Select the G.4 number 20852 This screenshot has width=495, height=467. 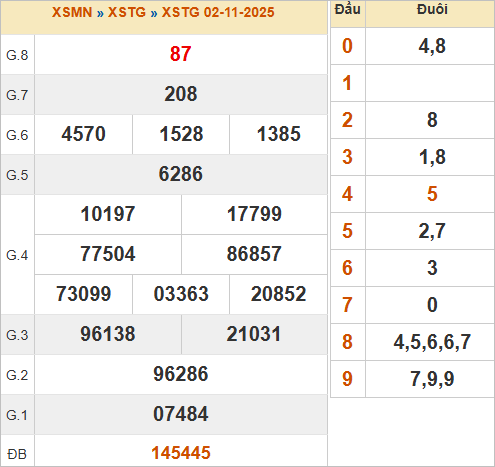[279, 294]
